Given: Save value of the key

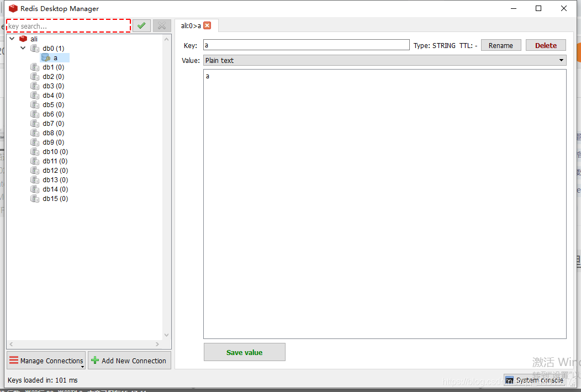Looking at the screenshot, I should pyautogui.click(x=245, y=352).
